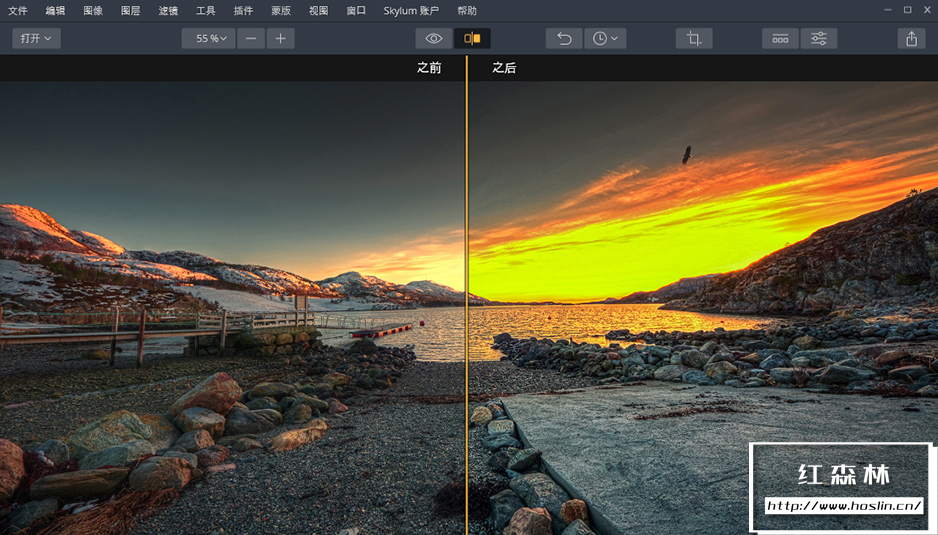Minimize the application window
Viewport: 938px width, 535px height.
point(888,10)
